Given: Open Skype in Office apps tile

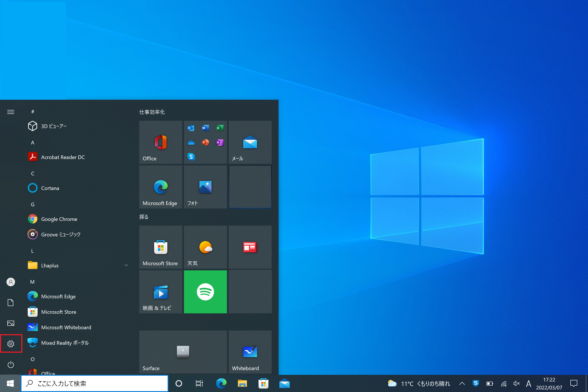Looking at the screenshot, I should (x=191, y=157).
